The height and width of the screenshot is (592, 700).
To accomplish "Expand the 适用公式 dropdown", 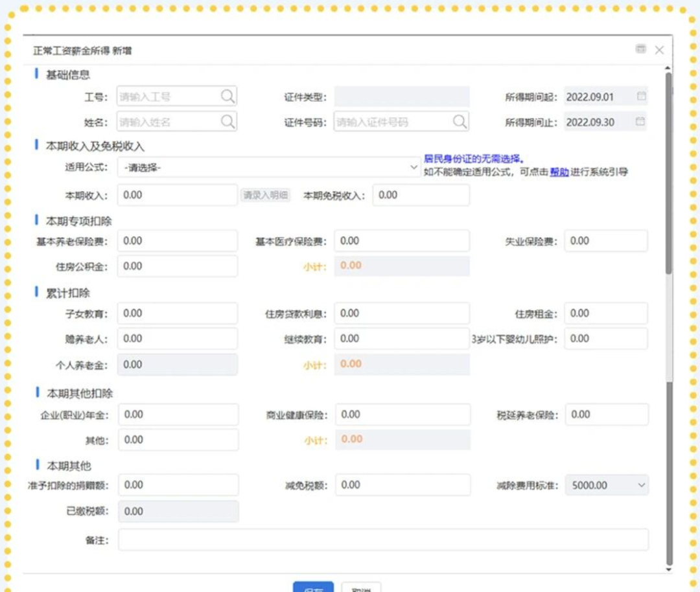I will point(414,167).
